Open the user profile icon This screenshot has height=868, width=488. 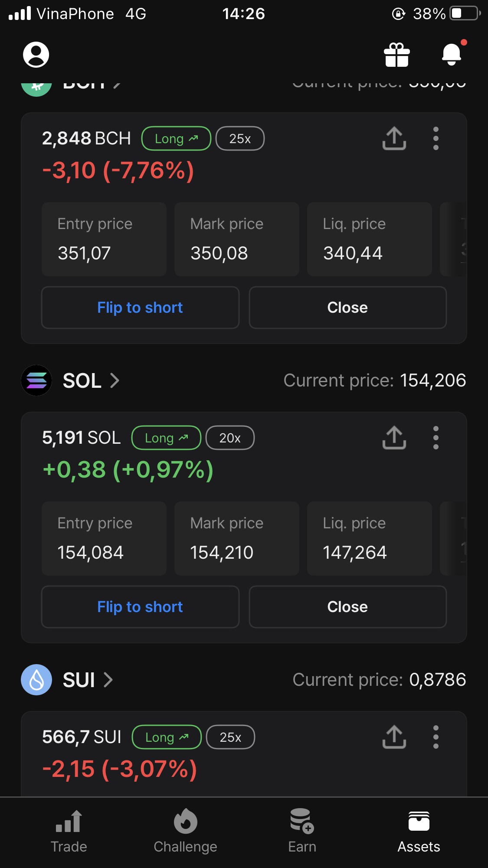click(x=36, y=55)
